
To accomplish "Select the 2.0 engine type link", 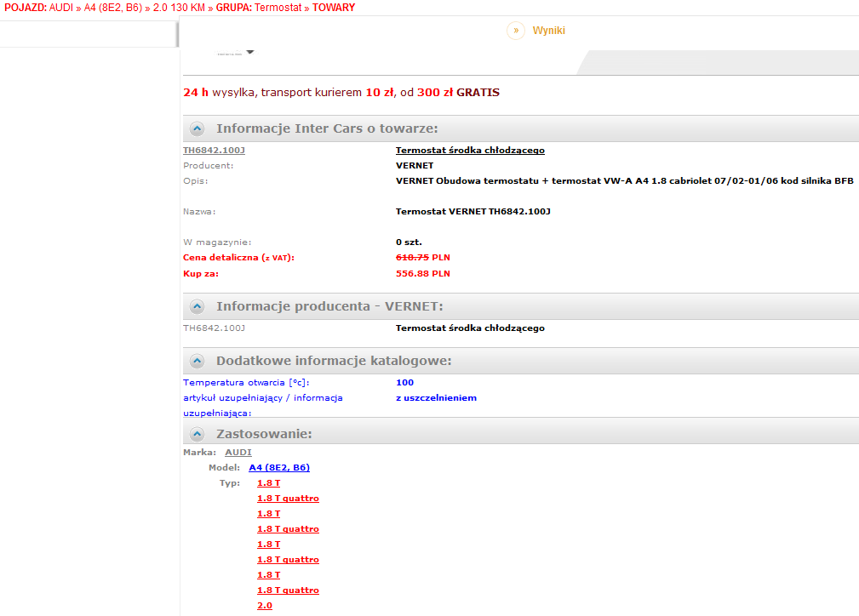I will [265, 606].
